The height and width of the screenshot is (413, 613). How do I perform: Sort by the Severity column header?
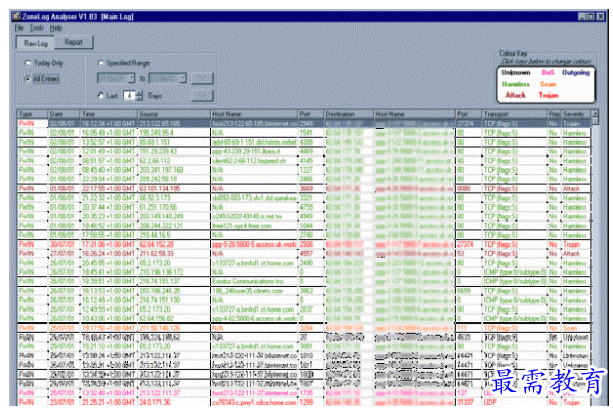(576, 114)
